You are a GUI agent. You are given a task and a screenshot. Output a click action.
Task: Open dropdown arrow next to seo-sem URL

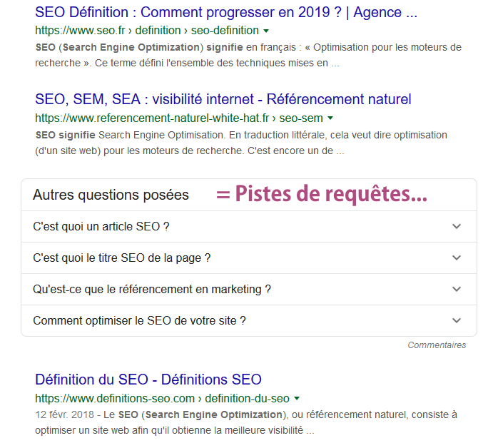click(x=330, y=118)
